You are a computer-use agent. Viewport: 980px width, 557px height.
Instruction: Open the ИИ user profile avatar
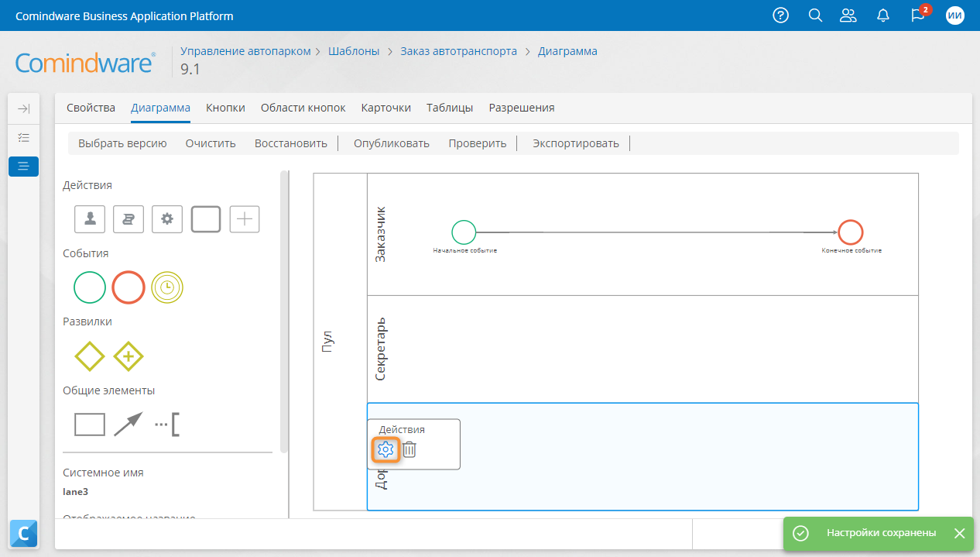tap(955, 15)
